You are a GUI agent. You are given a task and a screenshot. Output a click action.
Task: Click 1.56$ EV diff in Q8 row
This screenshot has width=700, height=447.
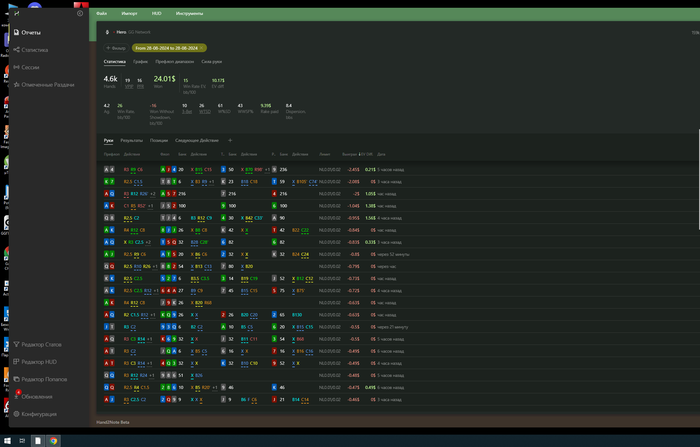click(x=370, y=218)
